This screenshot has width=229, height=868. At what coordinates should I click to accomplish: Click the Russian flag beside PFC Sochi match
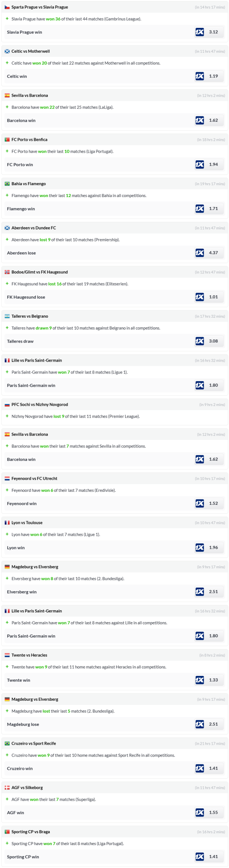tap(7, 405)
